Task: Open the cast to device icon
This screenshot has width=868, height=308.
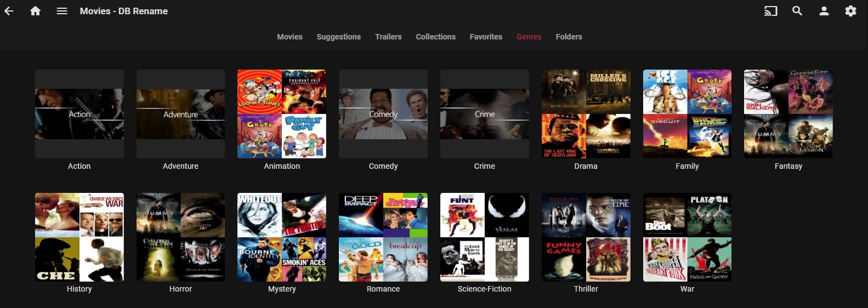Action: point(771,11)
